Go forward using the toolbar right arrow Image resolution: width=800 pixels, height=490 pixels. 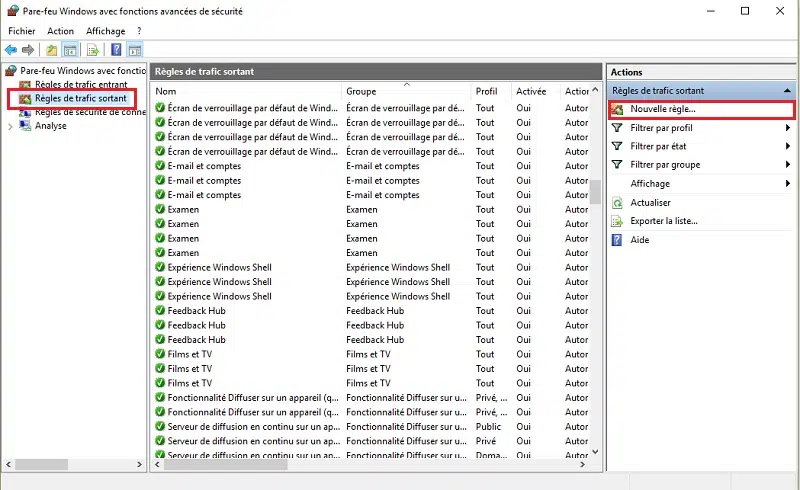(28, 50)
